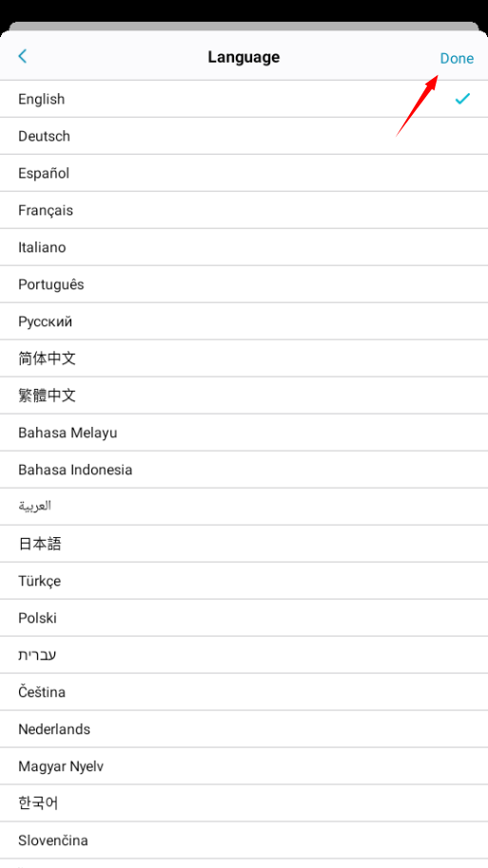Tap the checkmark next to English
The height and width of the screenshot is (868, 488).
pos(462,99)
